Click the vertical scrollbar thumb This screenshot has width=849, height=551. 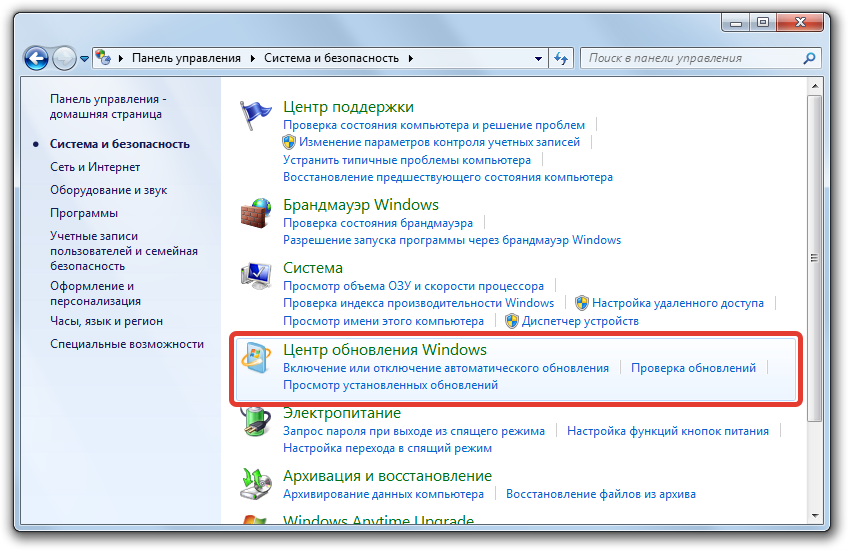(814, 258)
